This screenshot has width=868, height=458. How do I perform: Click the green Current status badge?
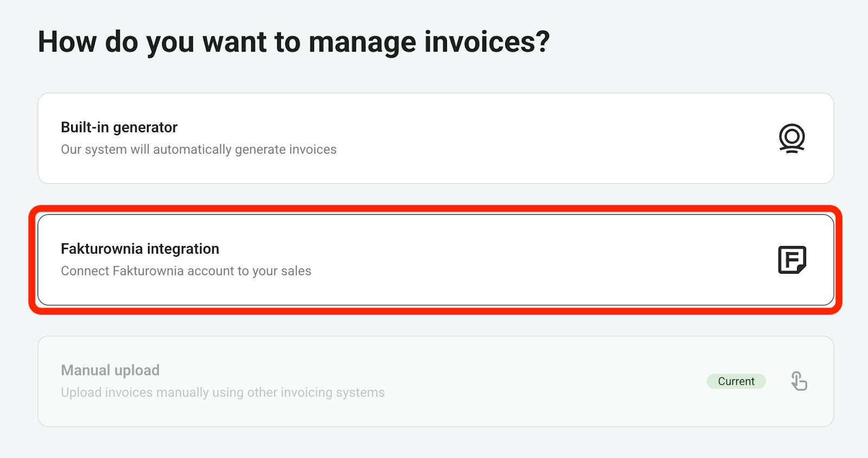tap(736, 382)
